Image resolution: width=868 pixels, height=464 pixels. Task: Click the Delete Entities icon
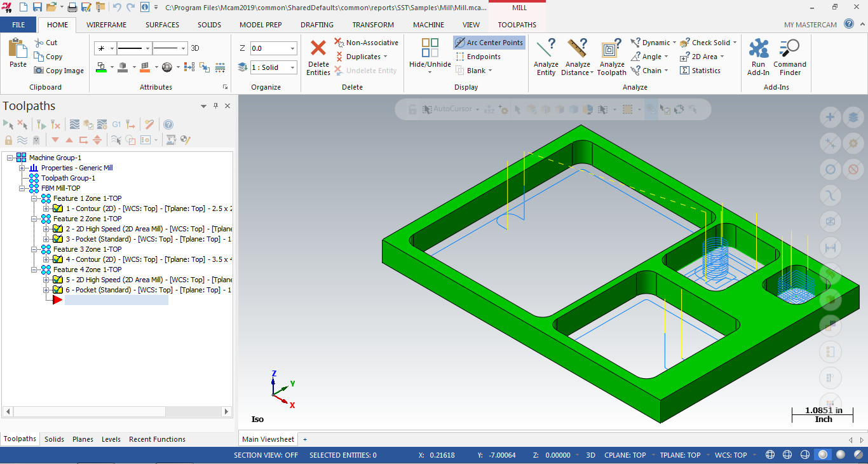pyautogui.click(x=318, y=57)
